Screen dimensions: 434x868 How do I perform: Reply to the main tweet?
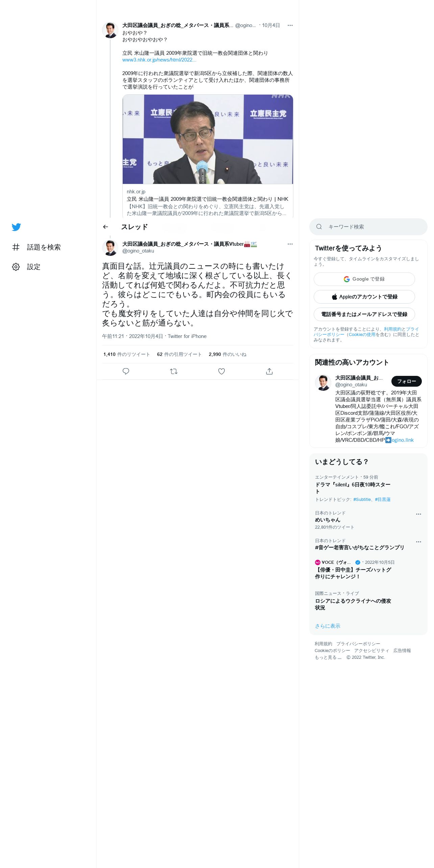pos(126,371)
